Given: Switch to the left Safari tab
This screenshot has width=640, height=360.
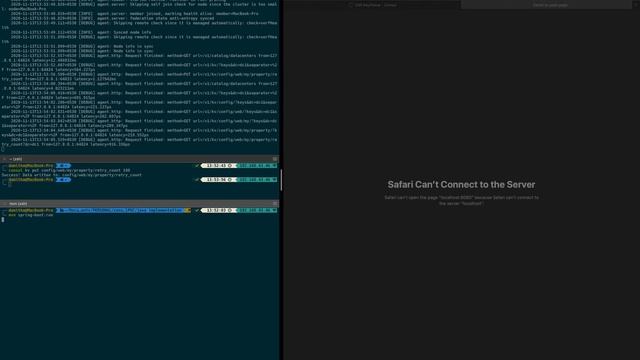Looking at the screenshot, I should [373, 5].
